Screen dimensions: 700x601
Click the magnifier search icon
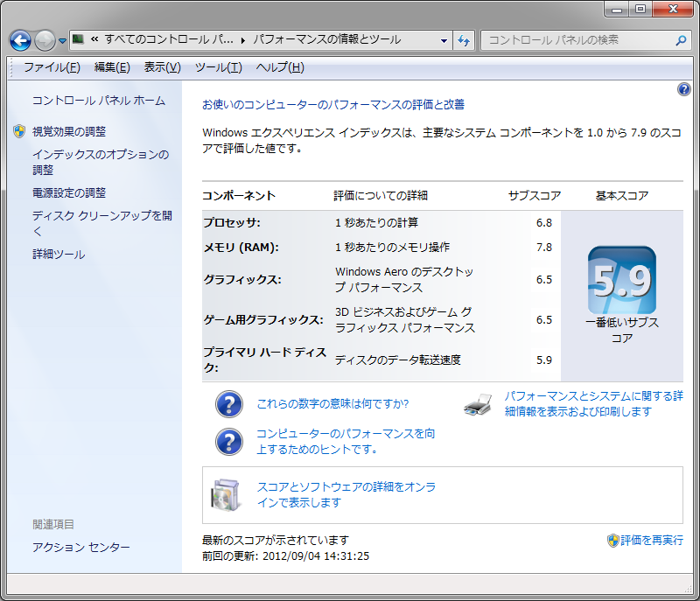tap(681, 40)
